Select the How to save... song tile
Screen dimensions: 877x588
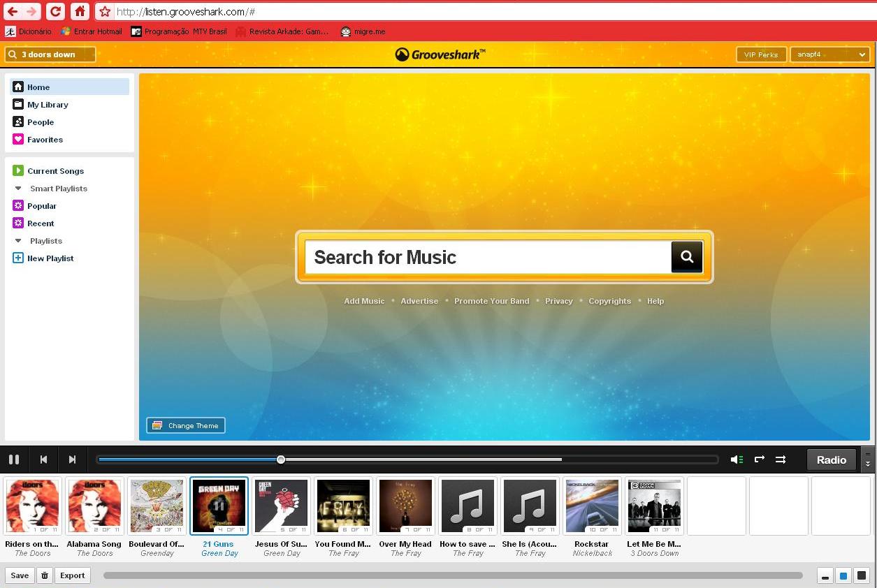468,506
